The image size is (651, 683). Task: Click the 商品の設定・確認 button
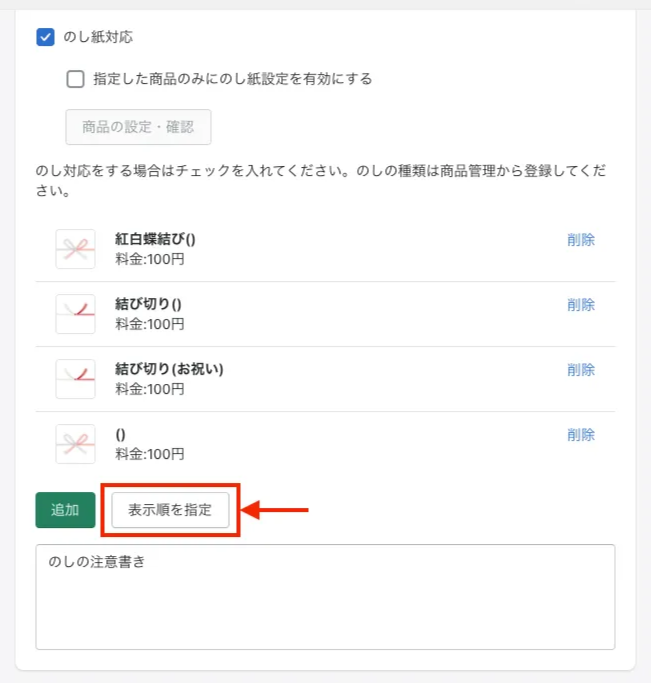(138, 127)
